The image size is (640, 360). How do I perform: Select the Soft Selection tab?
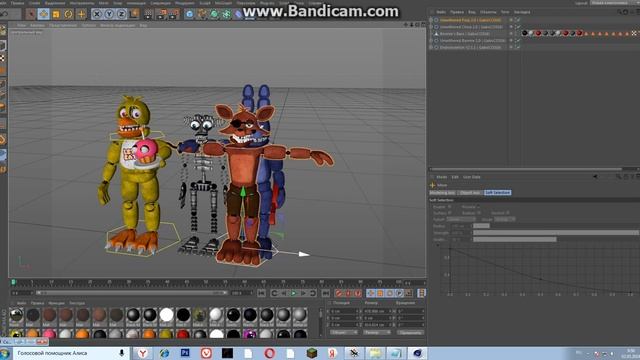[x=498, y=192]
